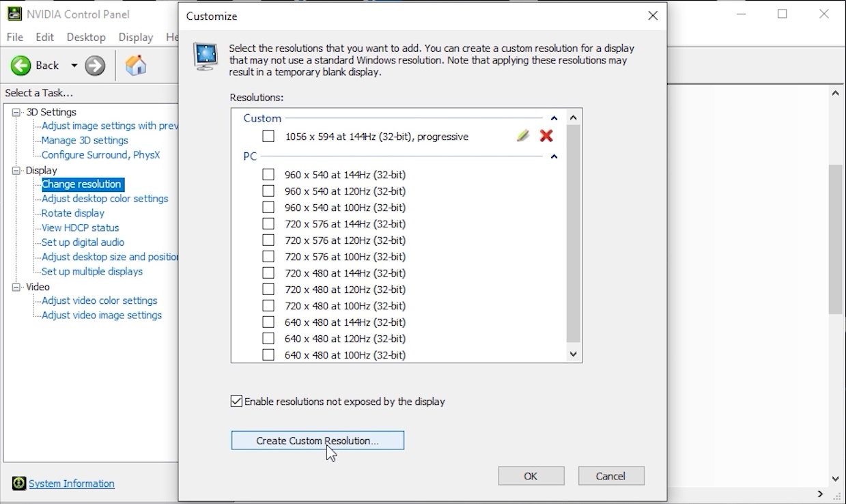Viewport: 846px width, 504px height.
Task: Edit the 1056 x 594 custom resolution
Action: tap(523, 136)
